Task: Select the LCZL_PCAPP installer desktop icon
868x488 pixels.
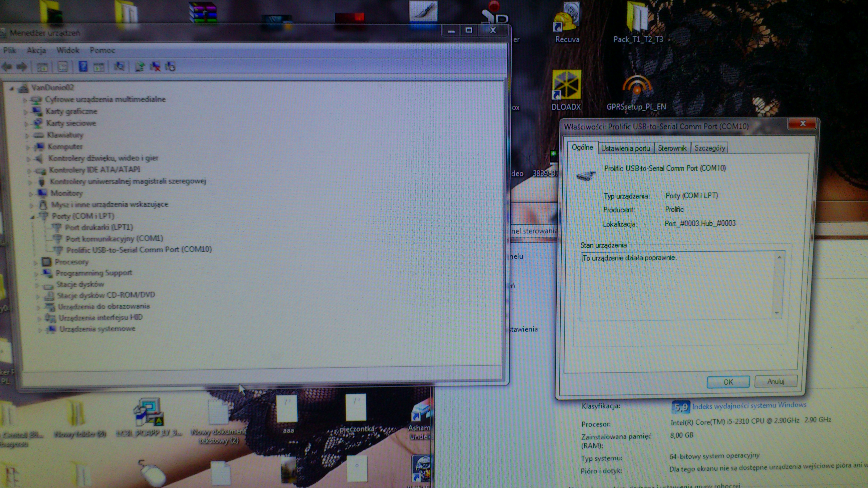Action: tap(149, 418)
